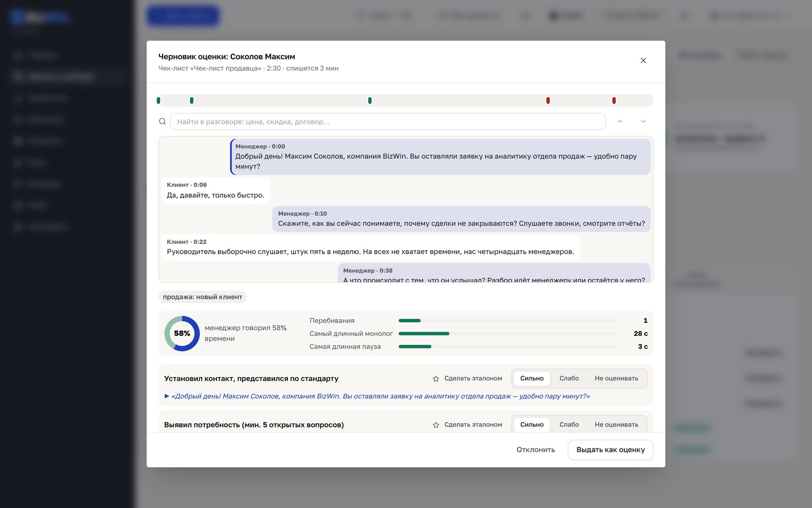The height and width of the screenshot is (508, 812).
Task: Select second green marker on call timeline
Action: (x=192, y=100)
